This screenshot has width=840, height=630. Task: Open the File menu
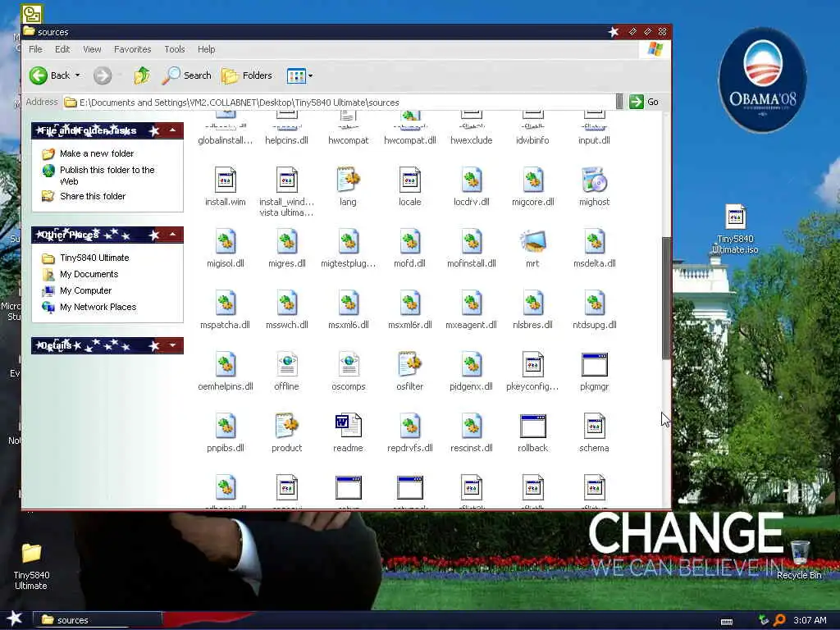click(35, 49)
